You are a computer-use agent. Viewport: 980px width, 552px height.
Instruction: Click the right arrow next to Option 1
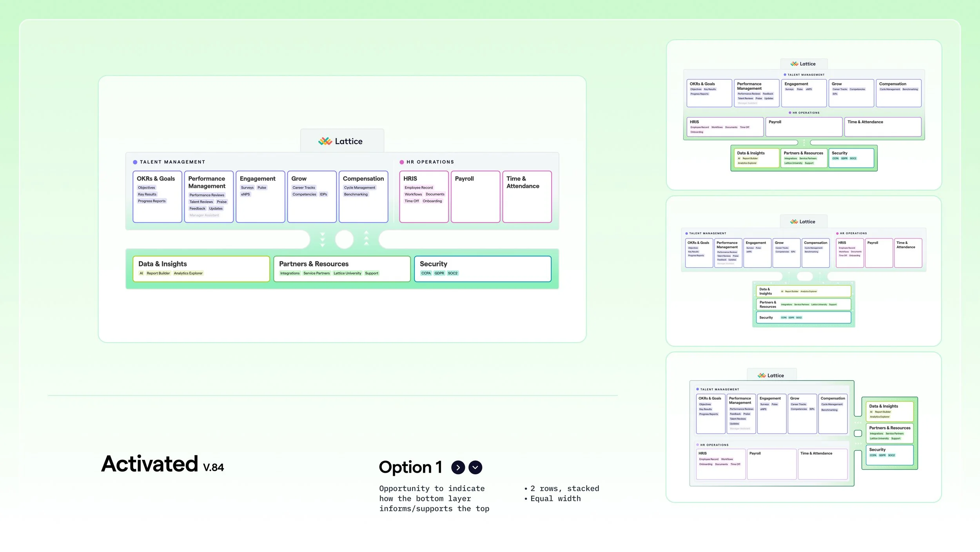[x=458, y=467]
